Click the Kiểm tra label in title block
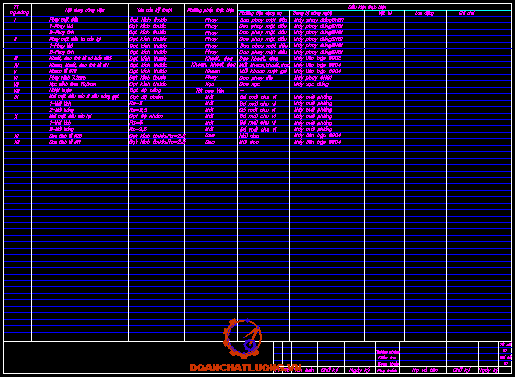Viewport: 515px width, 377px height. pyautogui.click(x=387, y=358)
